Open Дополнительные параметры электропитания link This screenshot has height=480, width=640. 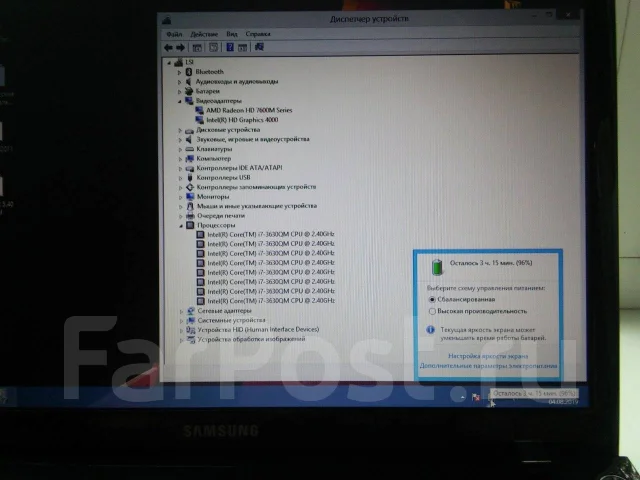click(489, 366)
